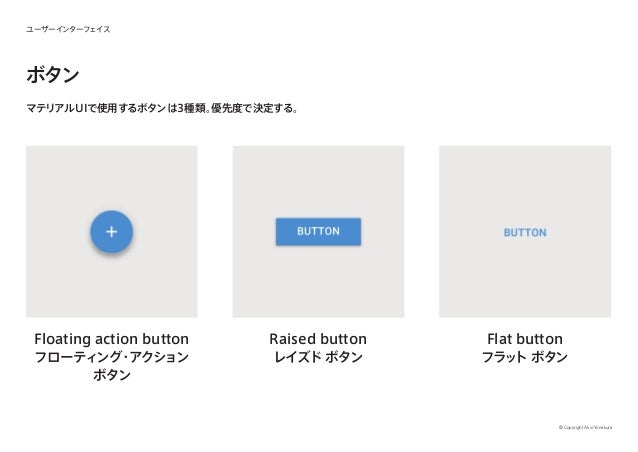This screenshot has width=638, height=452.
Task: Click the raised blue BUTTON
Action: [318, 231]
